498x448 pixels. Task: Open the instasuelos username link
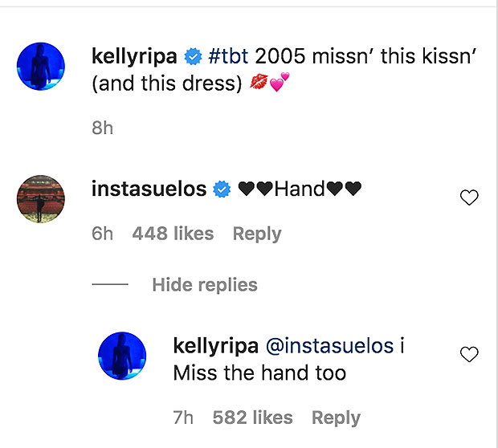click(x=150, y=189)
